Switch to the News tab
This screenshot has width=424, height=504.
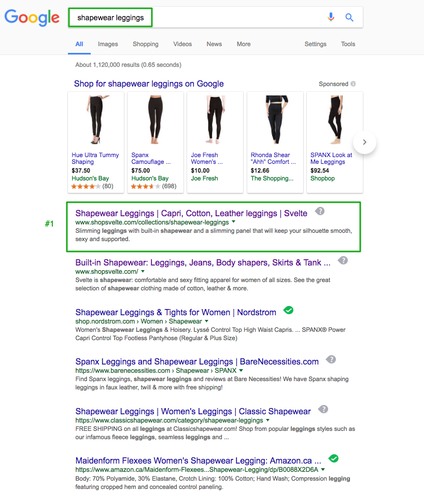click(x=214, y=44)
